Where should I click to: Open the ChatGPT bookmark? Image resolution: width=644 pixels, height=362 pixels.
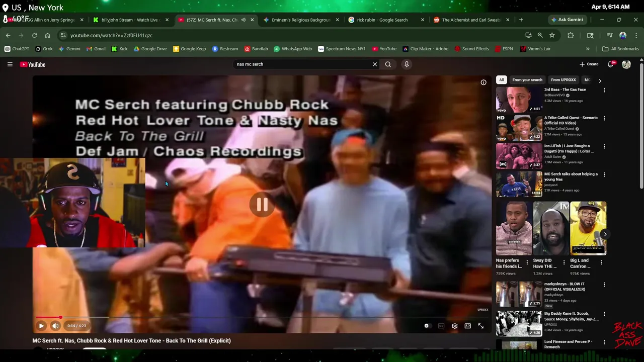click(17, 49)
